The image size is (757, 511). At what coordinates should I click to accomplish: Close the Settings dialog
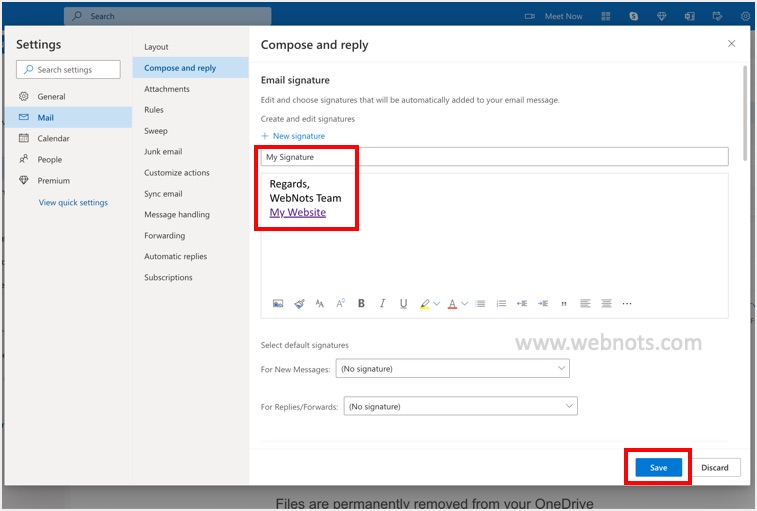pos(731,44)
